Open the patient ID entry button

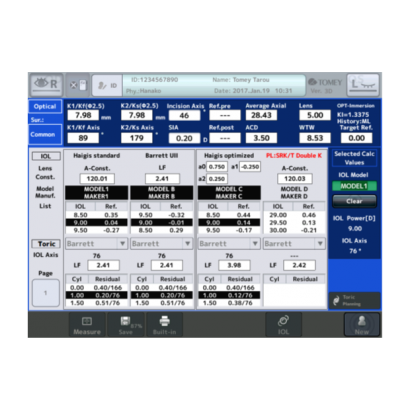(107, 85)
